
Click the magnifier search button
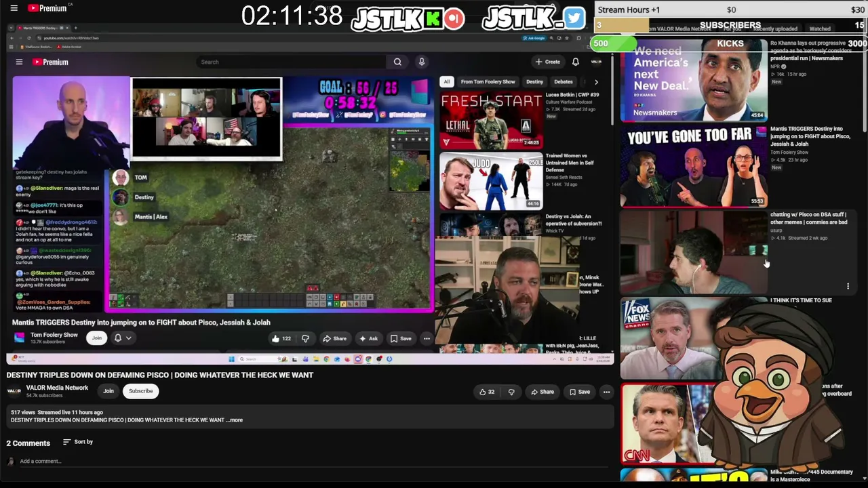(x=397, y=62)
